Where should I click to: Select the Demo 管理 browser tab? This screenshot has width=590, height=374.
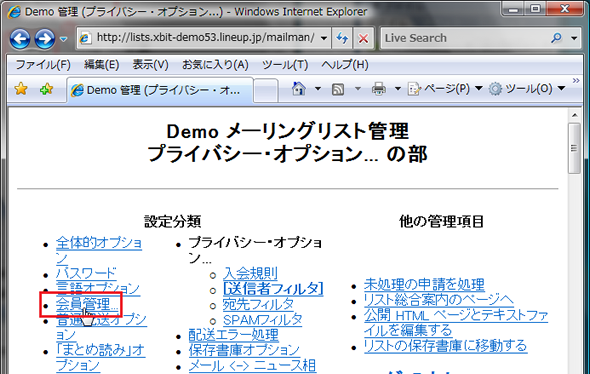click(x=160, y=90)
